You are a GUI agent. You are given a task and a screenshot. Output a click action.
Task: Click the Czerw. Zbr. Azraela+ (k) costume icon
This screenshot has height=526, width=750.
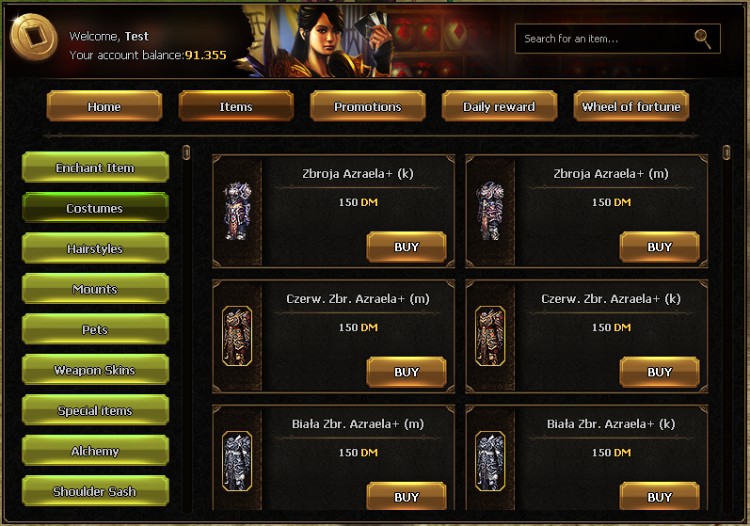[490, 336]
